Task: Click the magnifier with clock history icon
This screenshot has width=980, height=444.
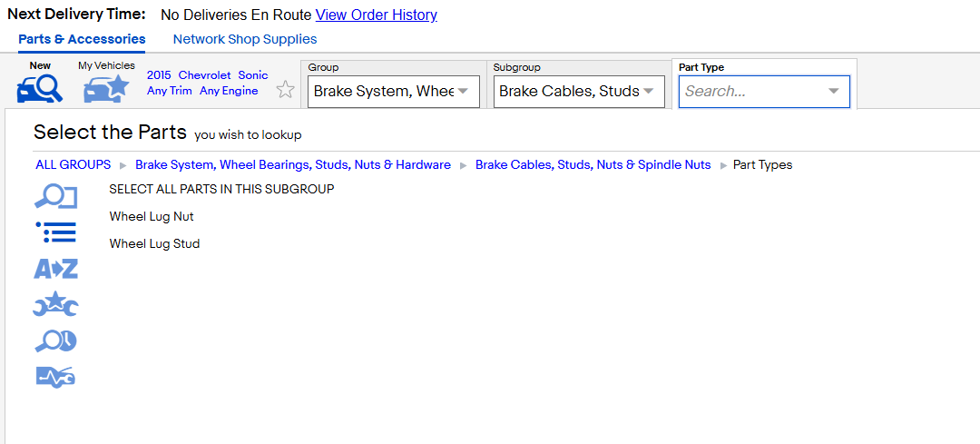Action: tap(55, 340)
